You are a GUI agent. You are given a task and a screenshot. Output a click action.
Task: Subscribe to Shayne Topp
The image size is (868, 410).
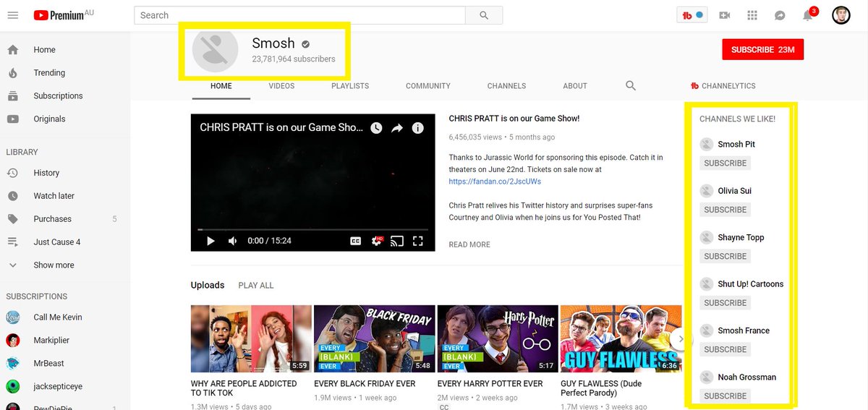(725, 256)
